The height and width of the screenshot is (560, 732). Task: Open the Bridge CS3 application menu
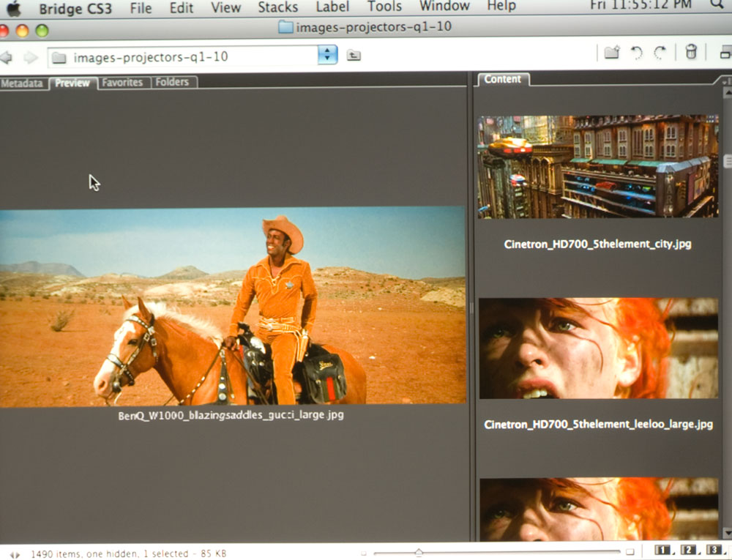75,9
